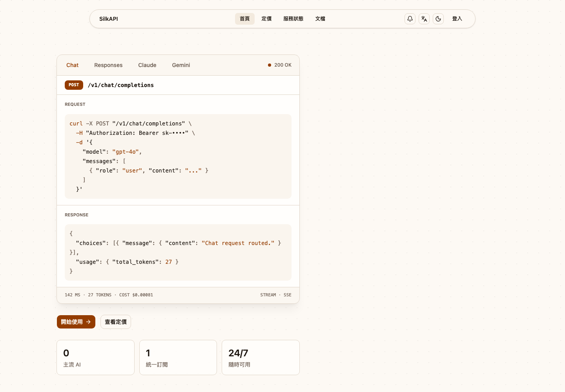This screenshot has height=392, width=565.
Task: Open the notifications bell icon
Action: (410, 19)
